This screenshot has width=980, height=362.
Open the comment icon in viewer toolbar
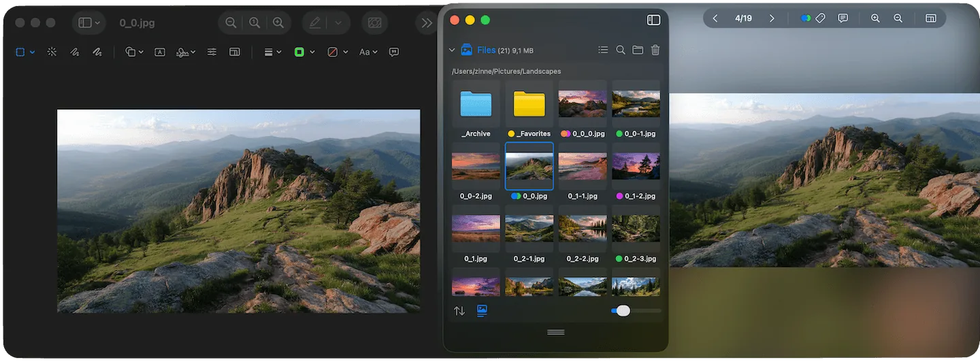[x=843, y=18]
